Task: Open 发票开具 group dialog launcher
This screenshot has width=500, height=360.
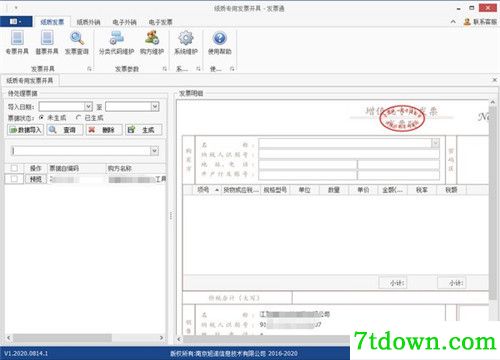Action: [x=89, y=69]
